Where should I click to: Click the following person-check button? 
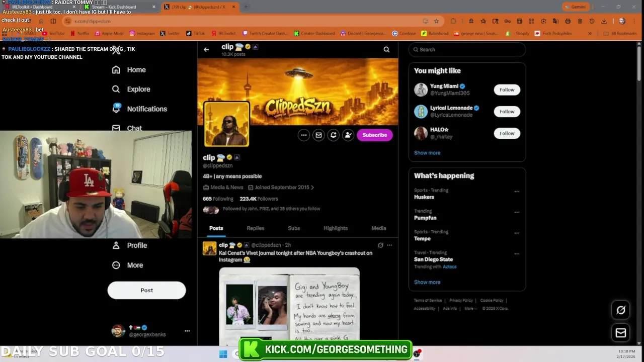348,135
